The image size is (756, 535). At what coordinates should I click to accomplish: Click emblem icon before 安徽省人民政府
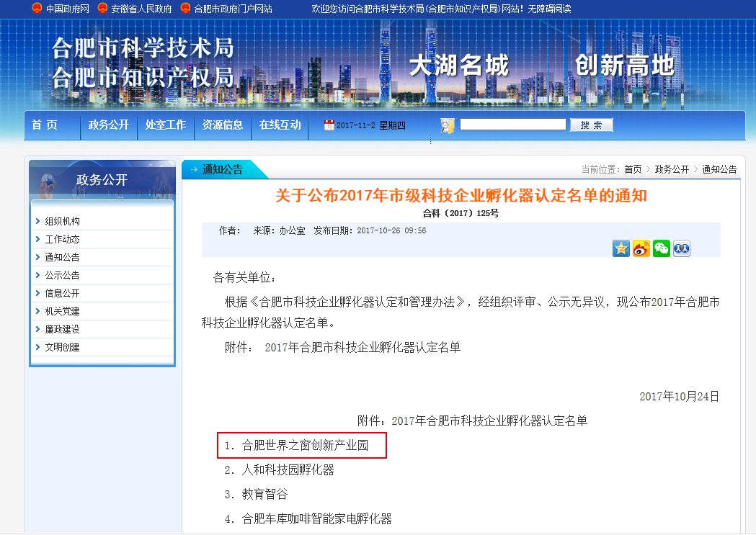coord(102,8)
